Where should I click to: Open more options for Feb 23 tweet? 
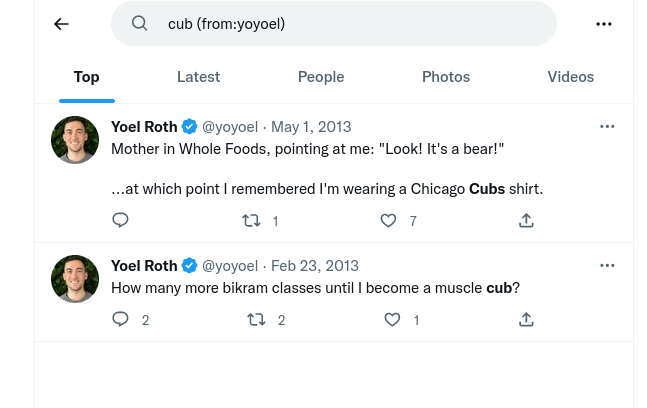[x=607, y=266]
